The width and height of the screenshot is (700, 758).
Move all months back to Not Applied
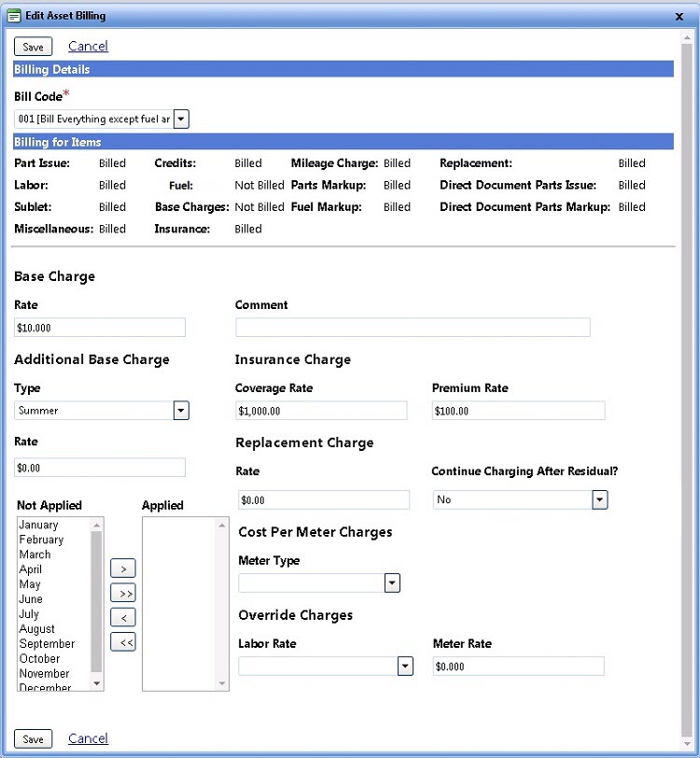coord(123,642)
